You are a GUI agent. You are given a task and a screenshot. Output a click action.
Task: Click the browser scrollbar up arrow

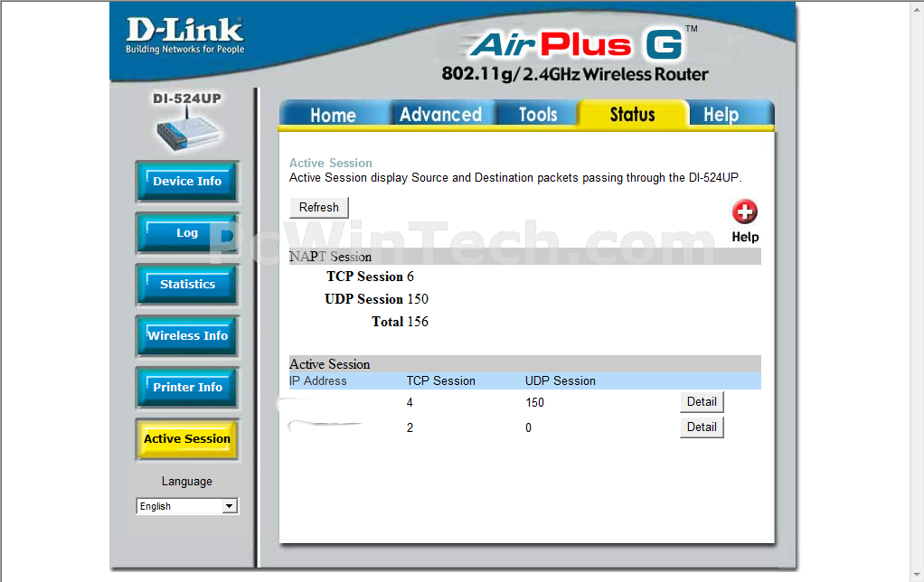point(918,7)
